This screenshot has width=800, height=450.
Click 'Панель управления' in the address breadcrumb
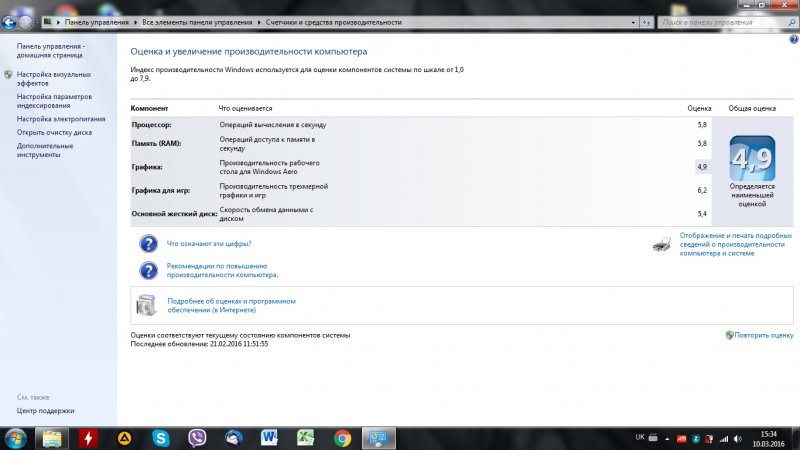click(95, 21)
